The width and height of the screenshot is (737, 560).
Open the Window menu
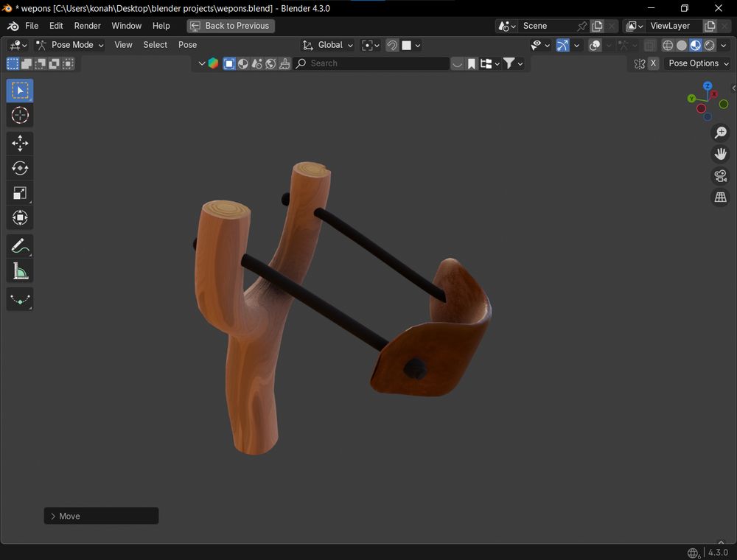127,26
